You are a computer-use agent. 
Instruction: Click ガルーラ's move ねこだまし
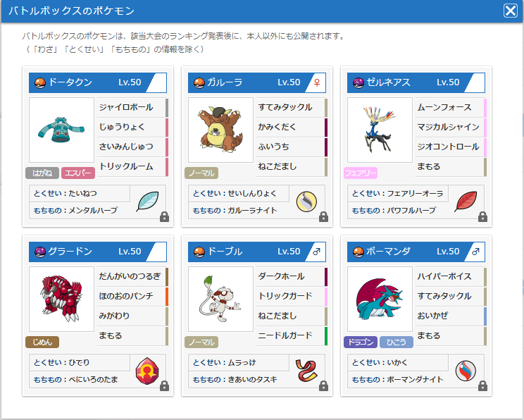pyautogui.click(x=292, y=166)
